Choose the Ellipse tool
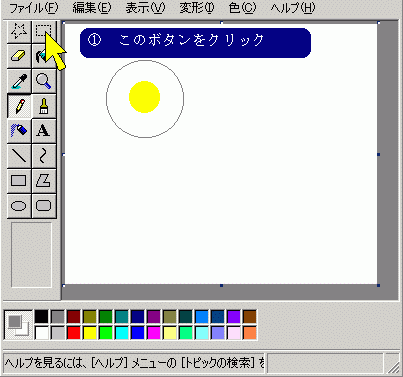 (19, 206)
